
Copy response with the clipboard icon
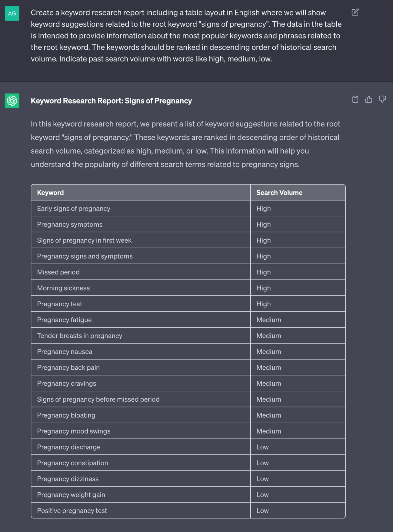pos(355,99)
